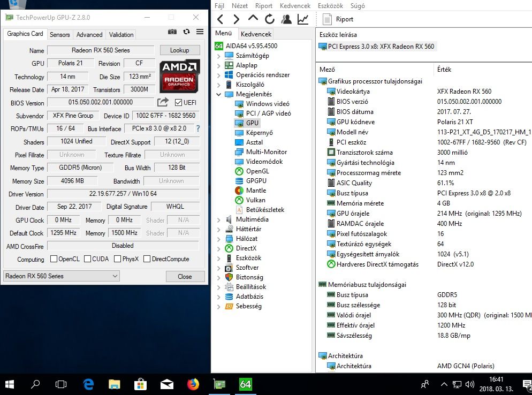This screenshot has height=395, width=532.
Task: Click the Driver Version field
Action: click(x=123, y=194)
